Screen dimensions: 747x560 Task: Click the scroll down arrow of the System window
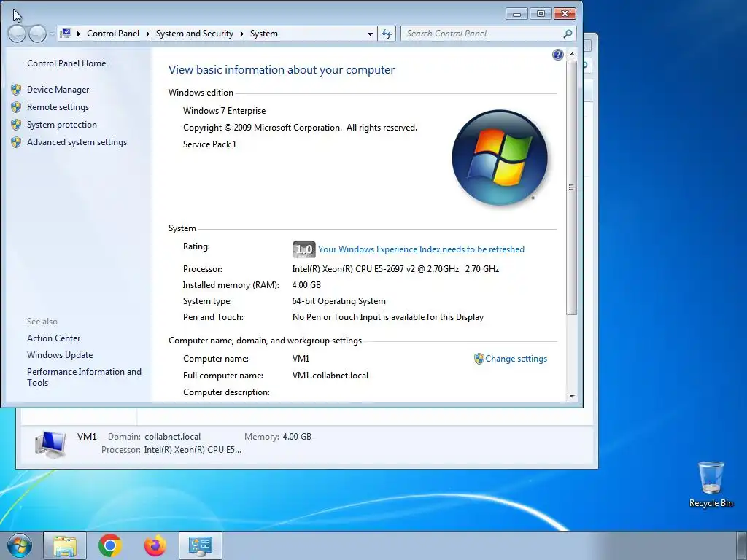pyautogui.click(x=572, y=396)
